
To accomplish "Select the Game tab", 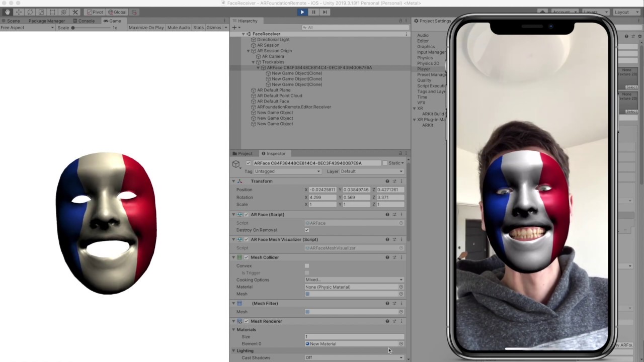I will tap(112, 21).
